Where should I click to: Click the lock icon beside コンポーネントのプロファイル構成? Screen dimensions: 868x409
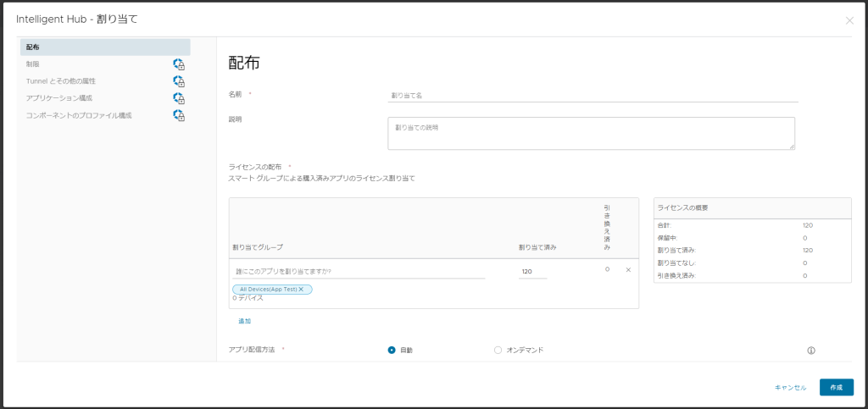179,115
